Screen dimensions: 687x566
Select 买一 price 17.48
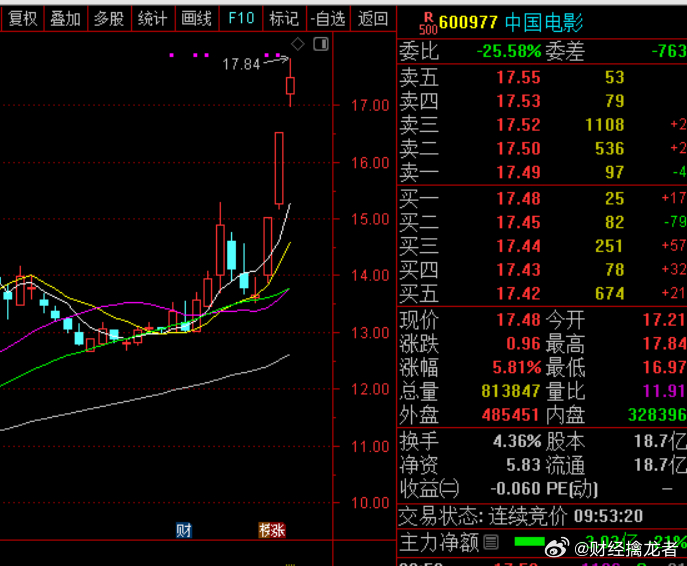click(x=518, y=198)
